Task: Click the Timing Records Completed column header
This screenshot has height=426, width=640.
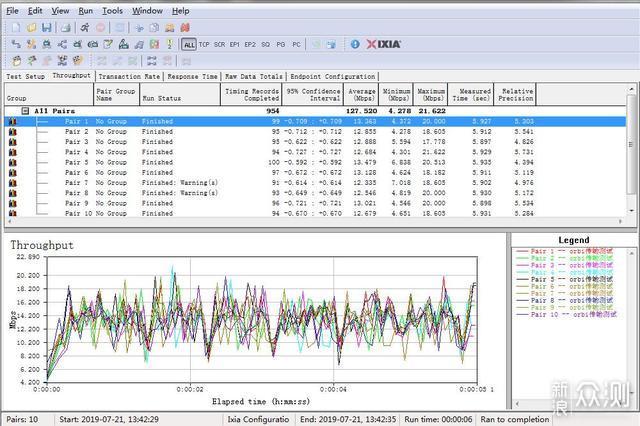Action: pos(251,95)
